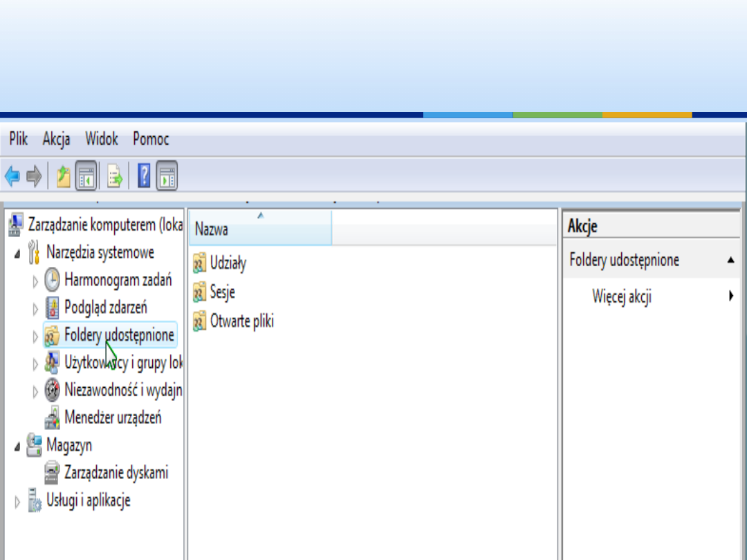
Task: Expand the Usługi i aplikacje node
Action: coord(18,502)
